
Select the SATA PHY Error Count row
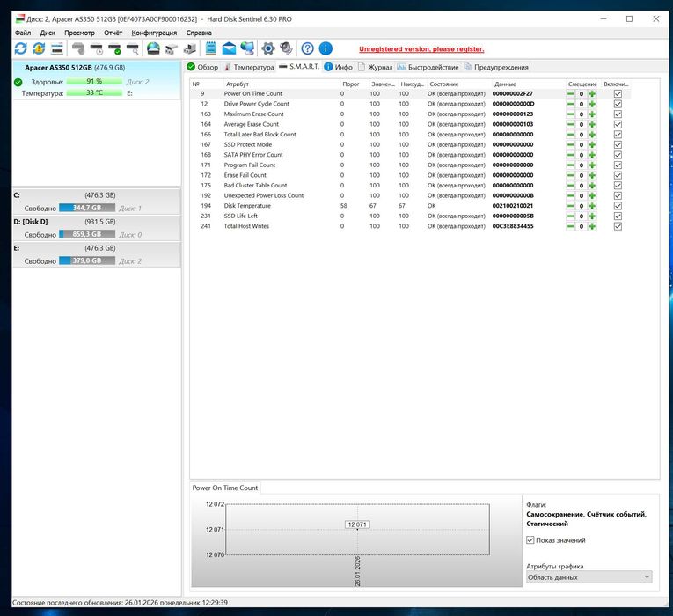tap(410, 155)
